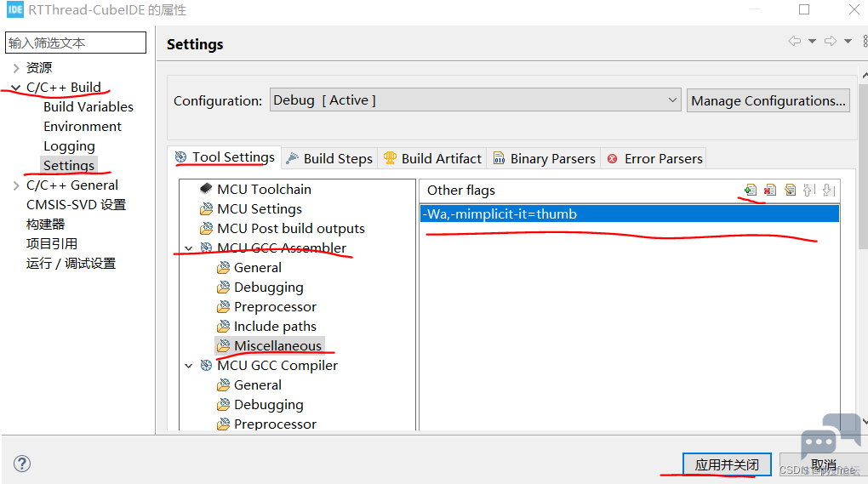Open the Error Parsers tab
The image size is (868, 484).
(x=655, y=159)
